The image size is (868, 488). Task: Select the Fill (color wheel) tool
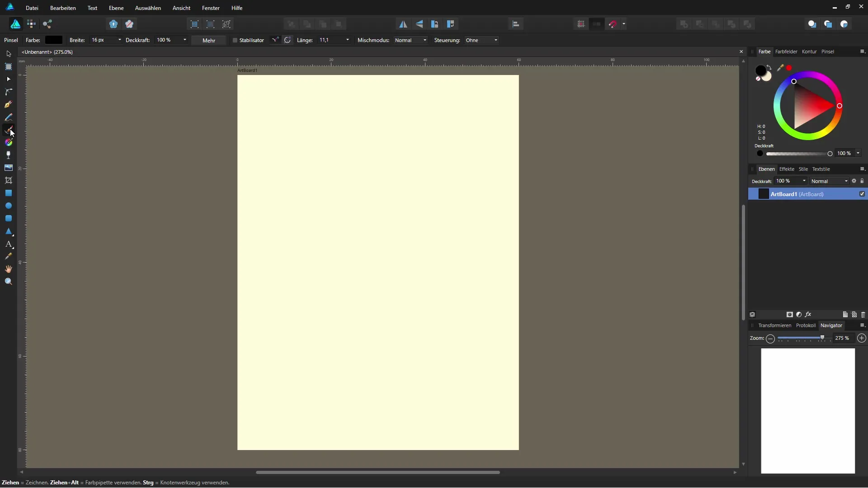[x=9, y=142]
